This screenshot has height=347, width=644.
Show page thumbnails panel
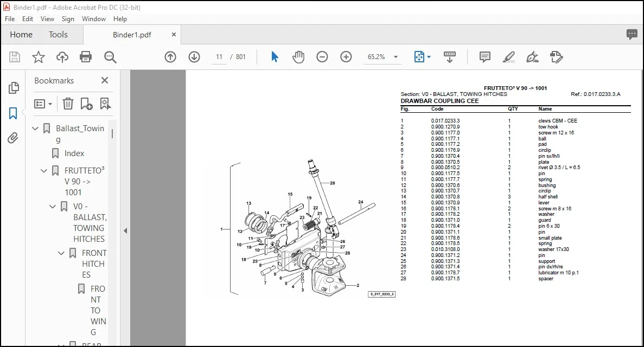[13, 87]
